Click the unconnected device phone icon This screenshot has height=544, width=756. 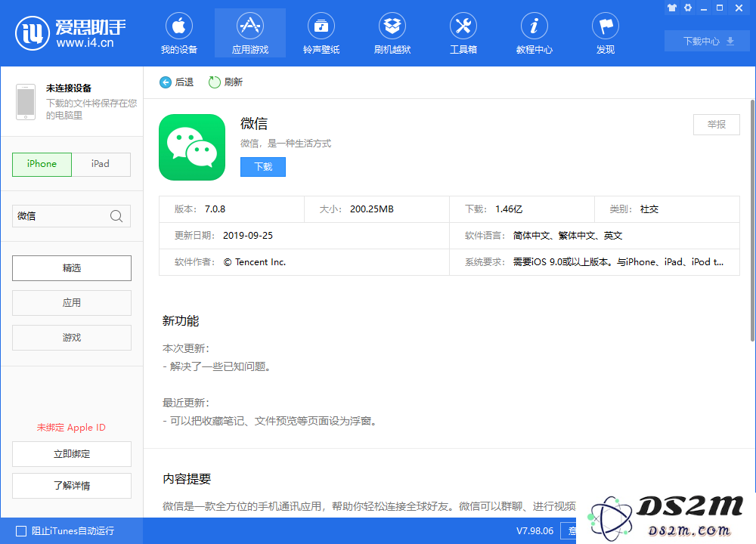(26, 102)
